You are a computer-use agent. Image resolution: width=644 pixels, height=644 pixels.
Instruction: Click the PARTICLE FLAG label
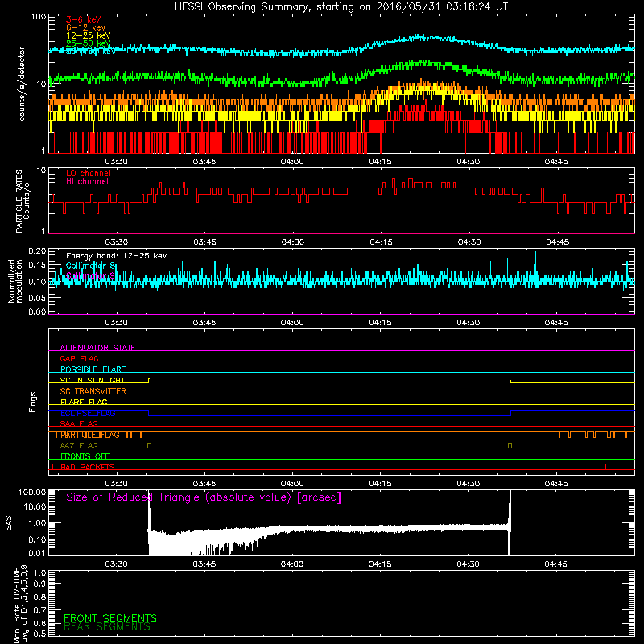click(x=90, y=435)
